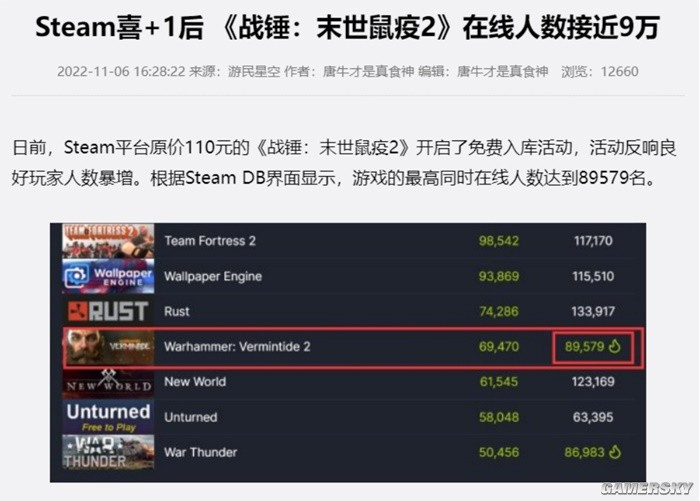Click the flame icon beside 86,983
The image size is (700, 501).
(615, 452)
